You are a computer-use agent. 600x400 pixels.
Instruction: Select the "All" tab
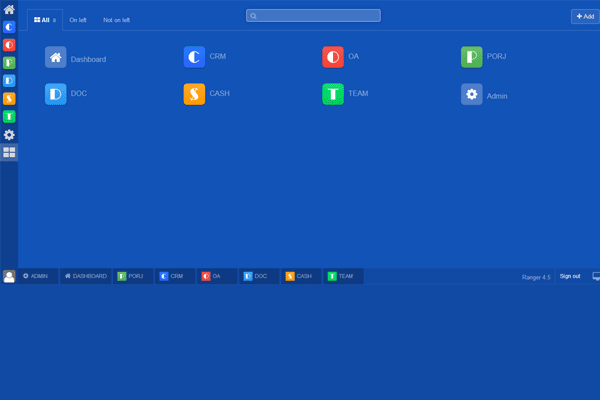coord(45,19)
